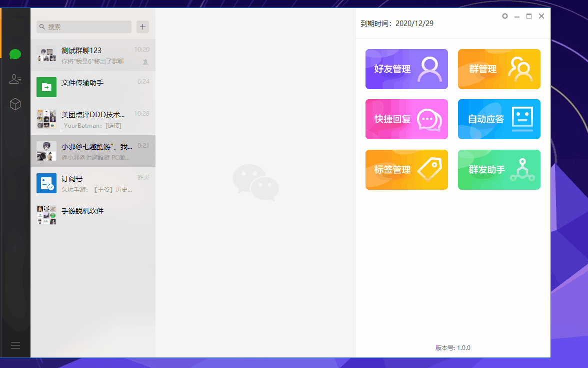588x368 pixels.
Task: Click the 手游脱机软件 group avatar
Action: (x=46, y=215)
